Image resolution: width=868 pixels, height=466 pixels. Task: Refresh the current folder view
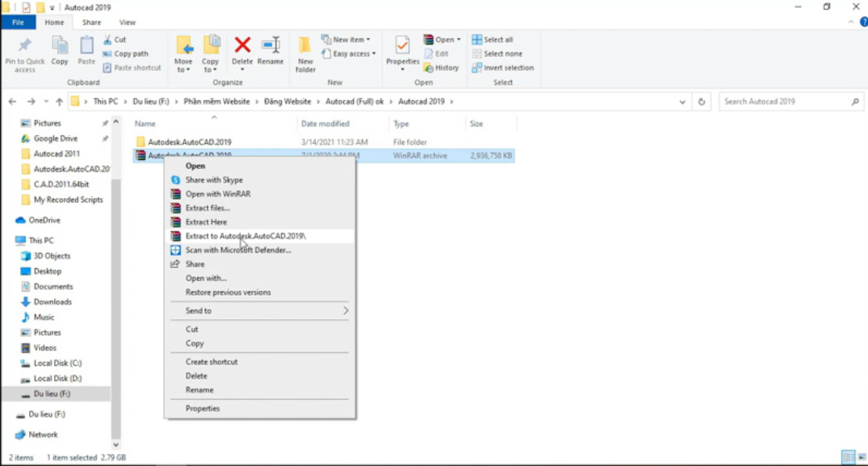pos(702,102)
